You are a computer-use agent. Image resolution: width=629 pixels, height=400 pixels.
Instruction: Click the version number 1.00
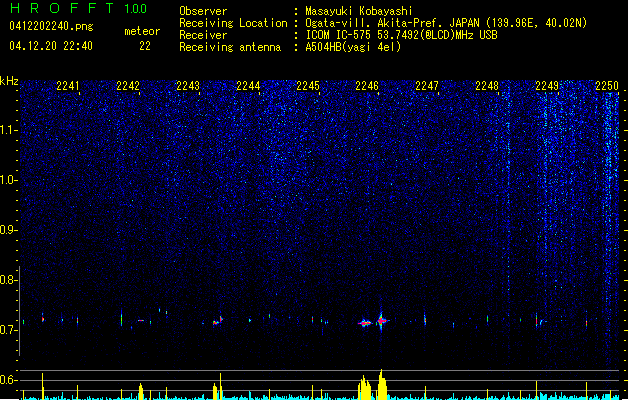point(136,9)
